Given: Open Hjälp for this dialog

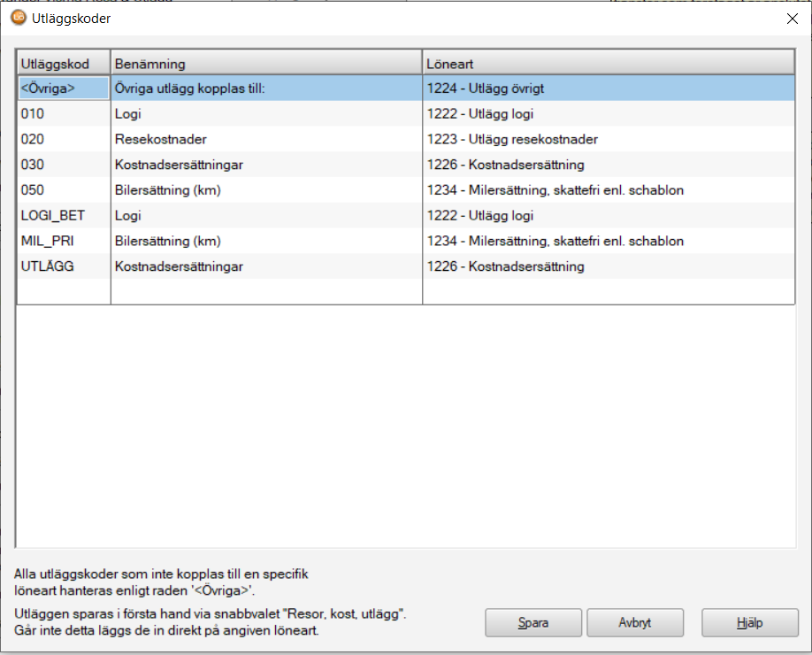Looking at the screenshot, I should click(750, 622).
